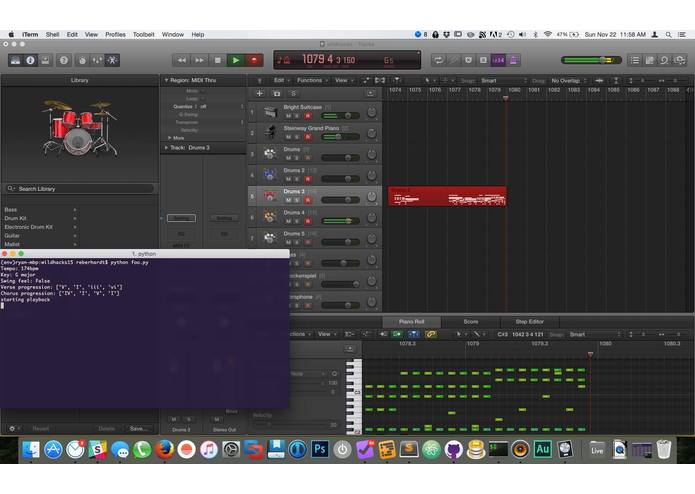Open Quick Help question mark button
This screenshot has height=494, width=695.
tap(64, 60)
